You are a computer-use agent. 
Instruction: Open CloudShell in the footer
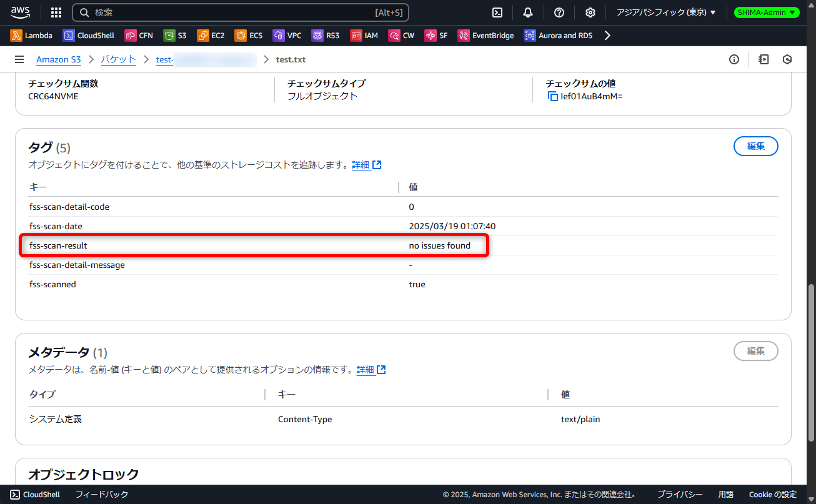[35, 494]
